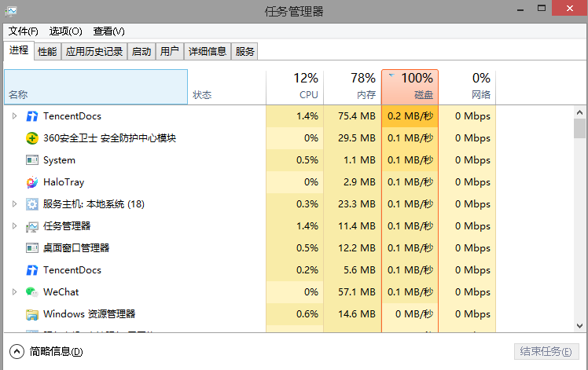Open the 选项(O) menu
This screenshot has height=370, width=588.
coord(65,31)
